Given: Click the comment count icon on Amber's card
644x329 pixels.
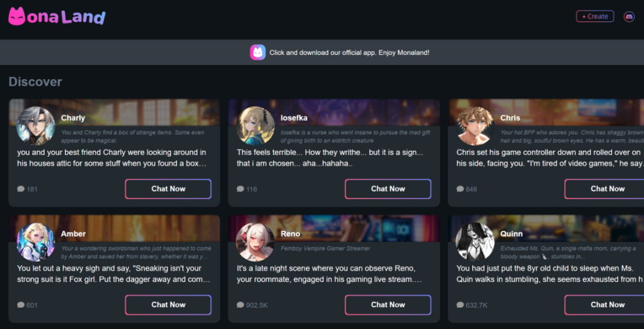Looking at the screenshot, I should [21, 305].
